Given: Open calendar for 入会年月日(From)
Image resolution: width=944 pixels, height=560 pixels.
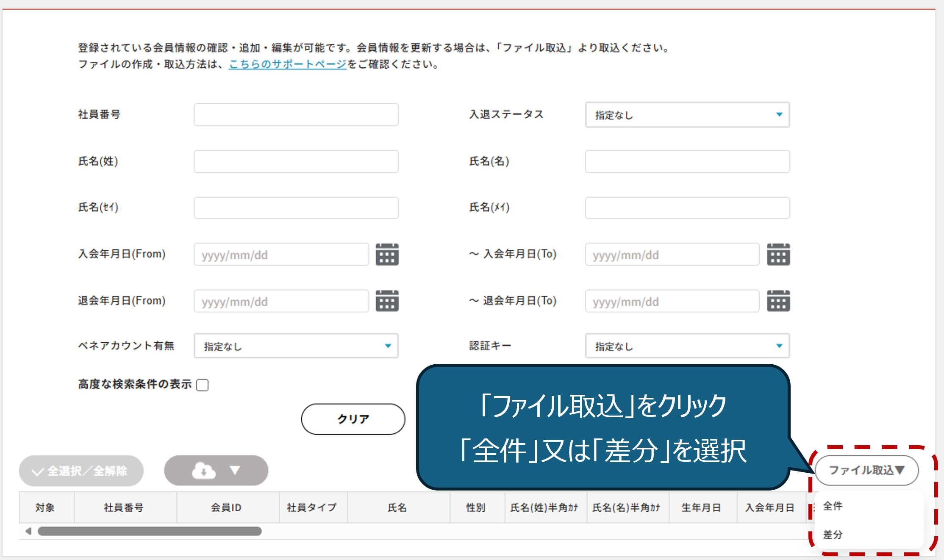Looking at the screenshot, I should coord(387,254).
